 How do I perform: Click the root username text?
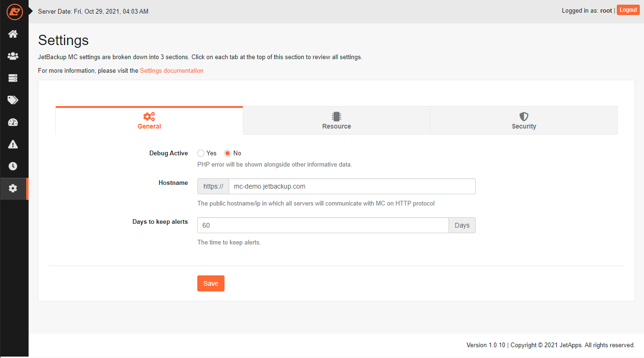[x=606, y=11]
